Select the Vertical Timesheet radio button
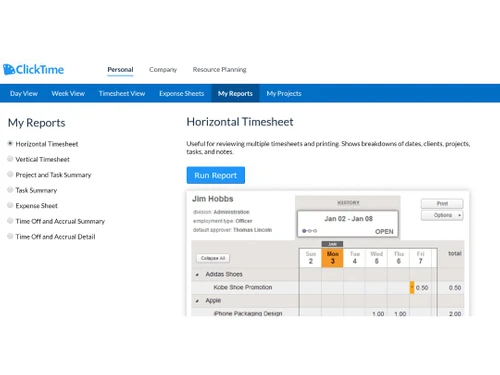The image size is (500, 375). pyautogui.click(x=10, y=159)
